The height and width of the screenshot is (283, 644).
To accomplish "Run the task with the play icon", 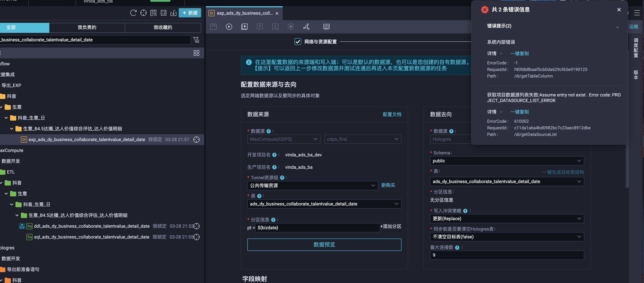I will coord(229,26).
